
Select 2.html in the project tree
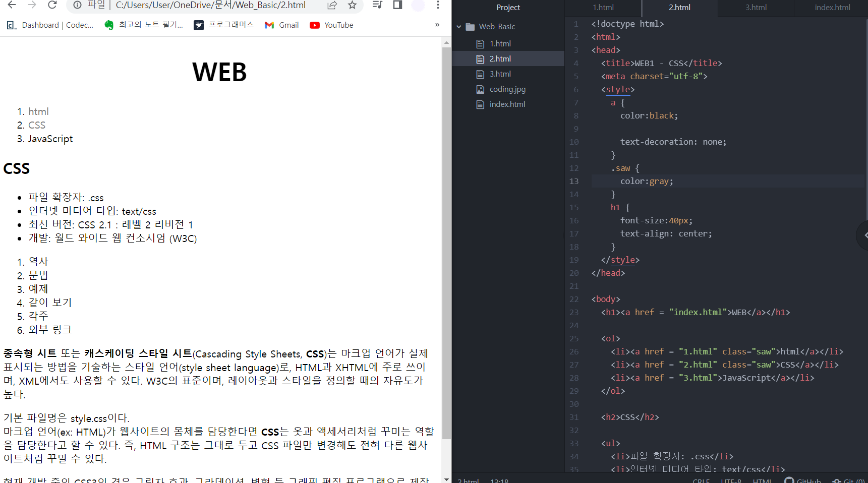coord(508,59)
